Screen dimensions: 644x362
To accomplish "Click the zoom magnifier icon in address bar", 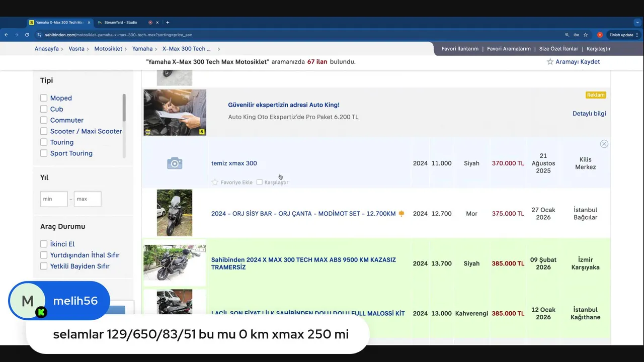I will (567, 35).
